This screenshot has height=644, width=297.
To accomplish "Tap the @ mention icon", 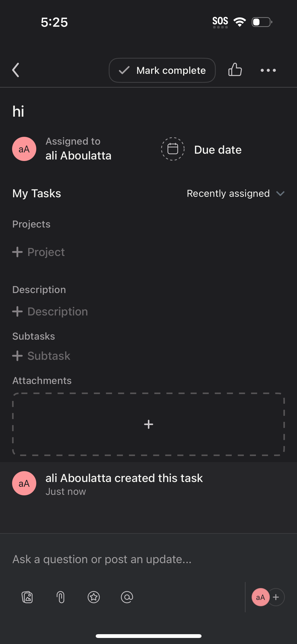I will point(127,597).
